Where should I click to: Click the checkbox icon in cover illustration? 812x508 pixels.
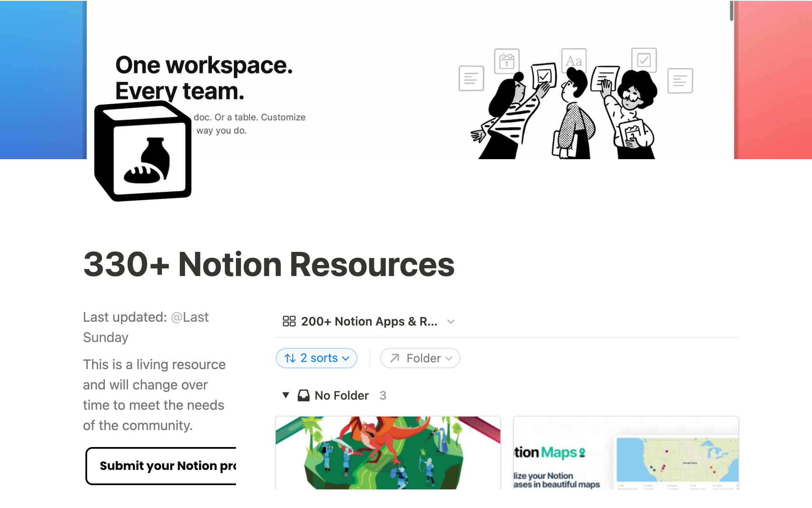pos(644,60)
